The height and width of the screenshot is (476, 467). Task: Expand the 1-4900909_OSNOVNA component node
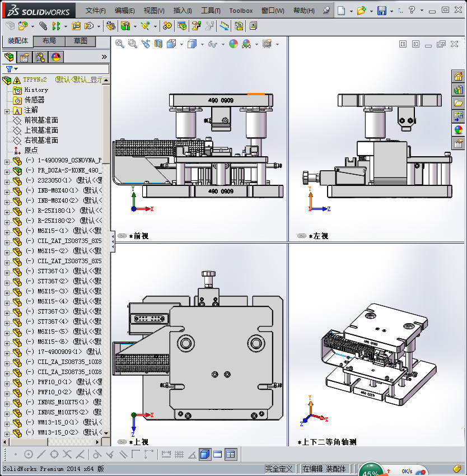tap(7, 161)
